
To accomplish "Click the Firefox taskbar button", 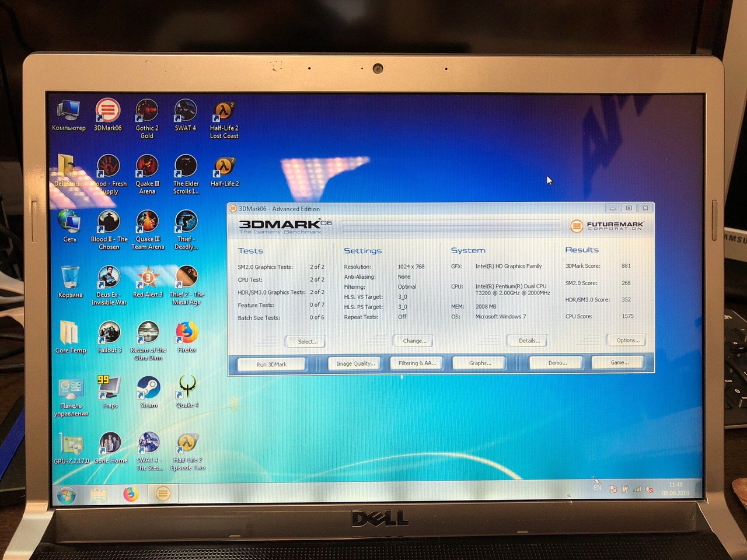I will [x=131, y=495].
